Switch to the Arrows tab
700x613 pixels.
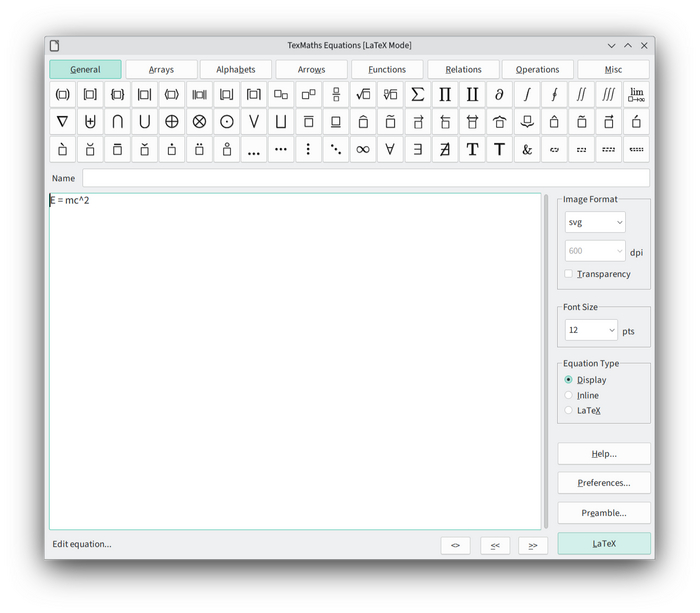pos(311,70)
